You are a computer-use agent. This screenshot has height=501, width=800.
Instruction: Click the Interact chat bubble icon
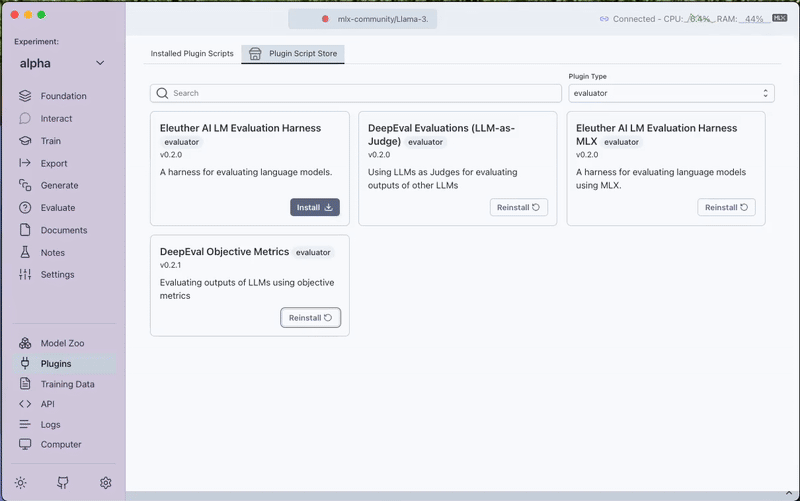click(25, 118)
